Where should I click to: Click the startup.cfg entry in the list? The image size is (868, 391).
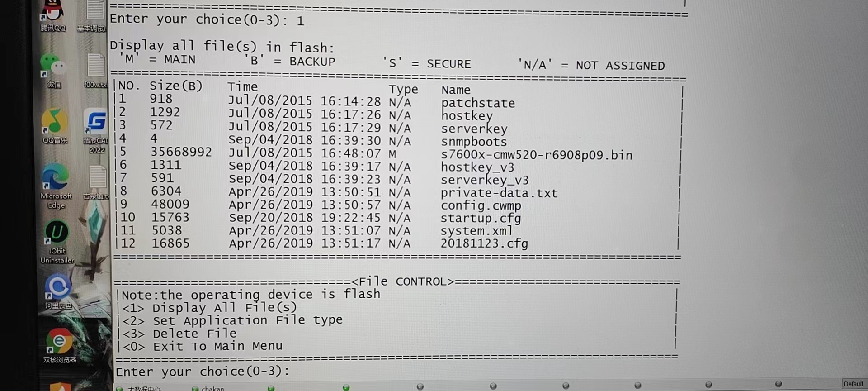(x=481, y=219)
